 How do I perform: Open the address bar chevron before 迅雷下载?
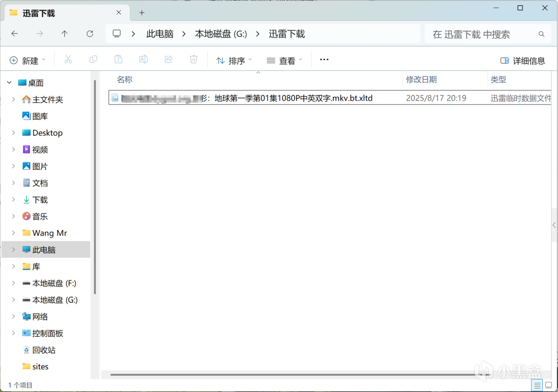click(258, 34)
